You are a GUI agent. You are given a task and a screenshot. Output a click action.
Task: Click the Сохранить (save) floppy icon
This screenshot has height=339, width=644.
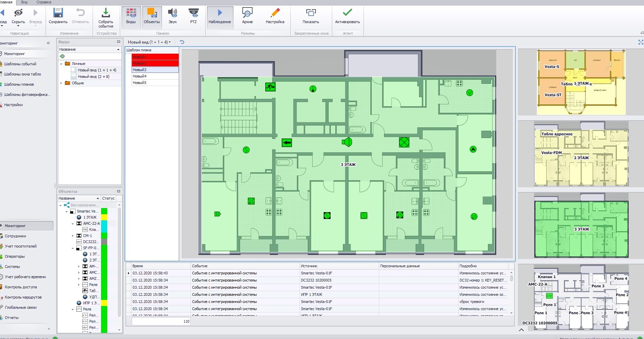[x=58, y=13]
